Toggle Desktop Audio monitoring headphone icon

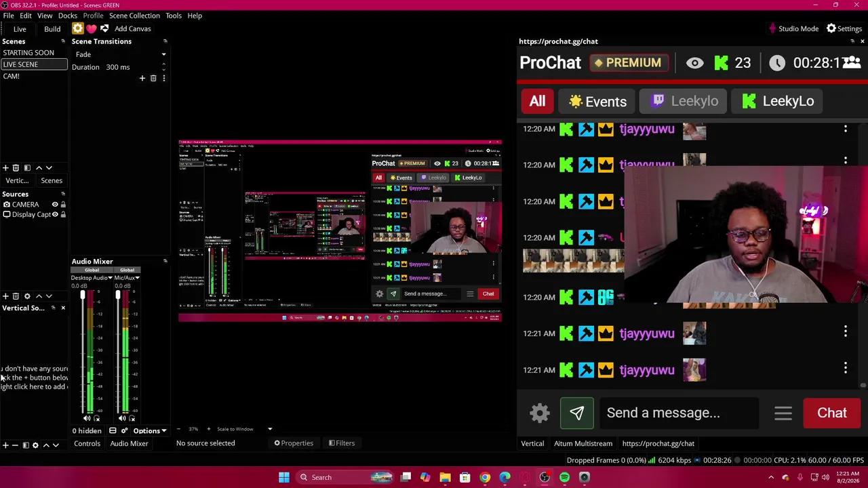tap(96, 418)
